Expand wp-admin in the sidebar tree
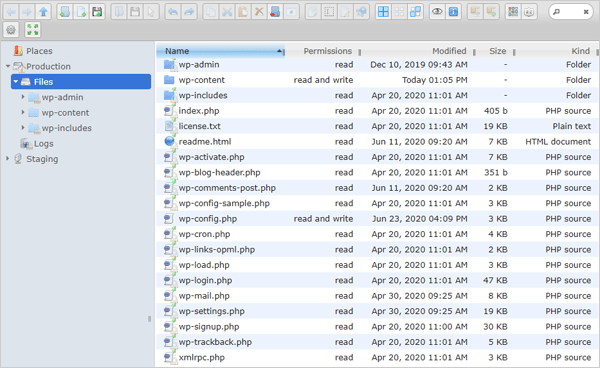600x368 pixels. tap(23, 97)
